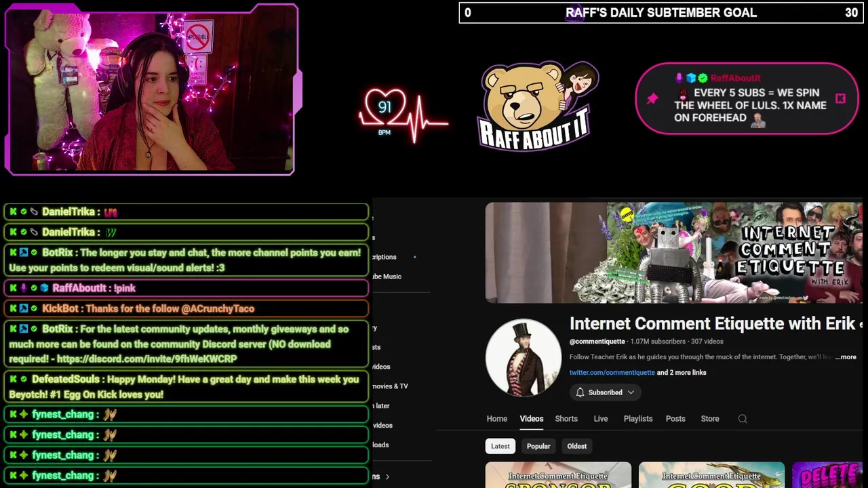Screen dimensions: 868x488
Task: Click the green emote in DanielTrika's message
Action: pyautogui.click(x=111, y=232)
